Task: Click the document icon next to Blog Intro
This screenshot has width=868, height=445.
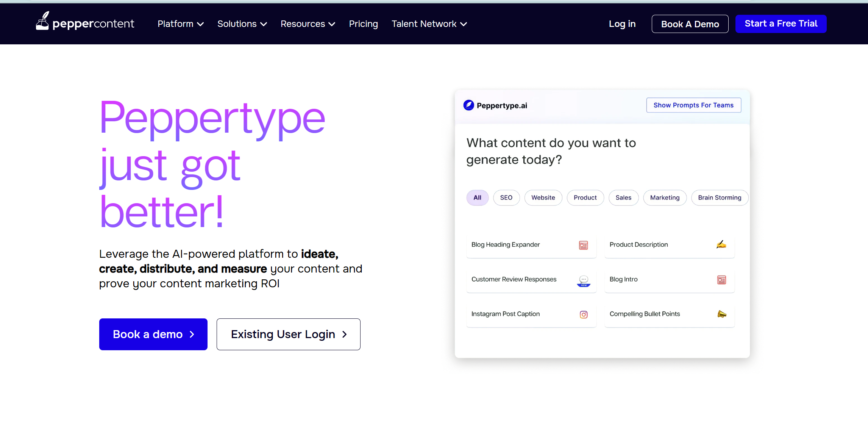Action: (721, 279)
